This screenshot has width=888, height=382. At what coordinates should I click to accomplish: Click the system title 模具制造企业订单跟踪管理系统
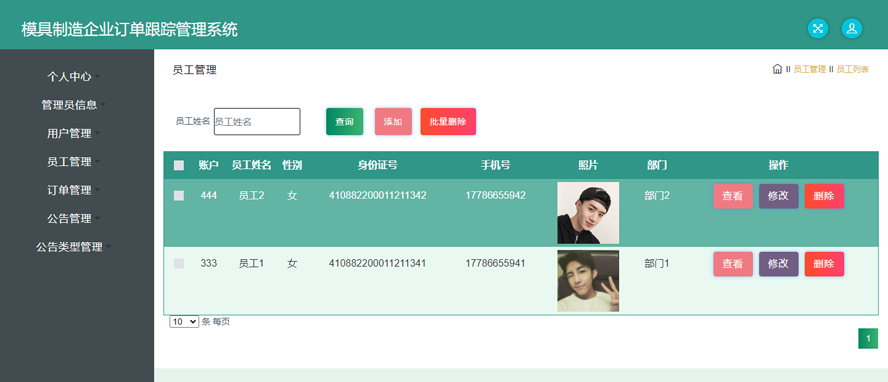(130, 29)
